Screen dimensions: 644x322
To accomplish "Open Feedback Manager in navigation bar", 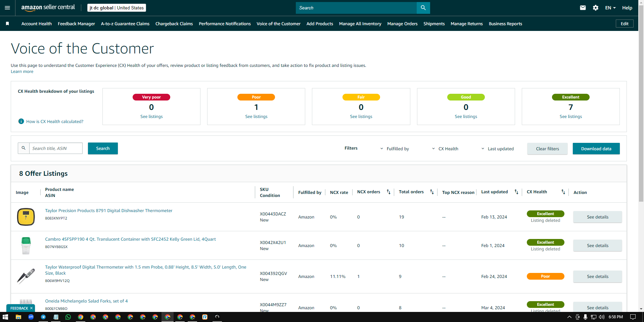I will point(76,24).
